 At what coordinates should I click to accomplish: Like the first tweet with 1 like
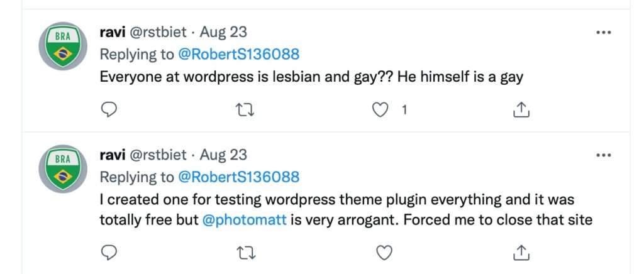click(379, 110)
